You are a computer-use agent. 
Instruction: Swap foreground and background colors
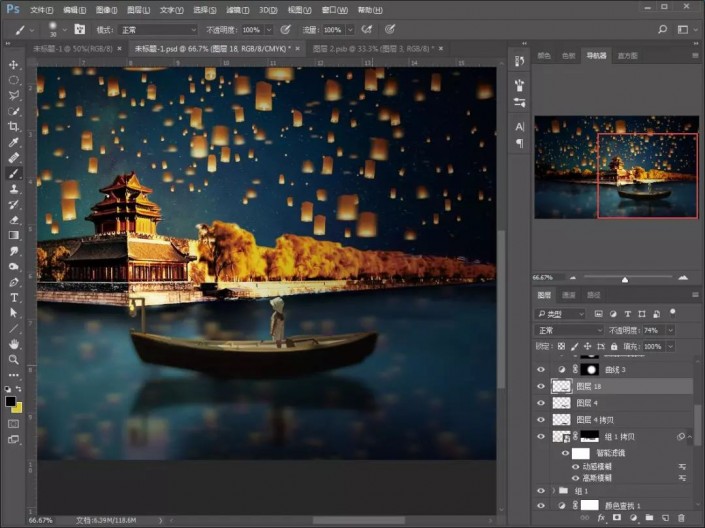[19, 389]
